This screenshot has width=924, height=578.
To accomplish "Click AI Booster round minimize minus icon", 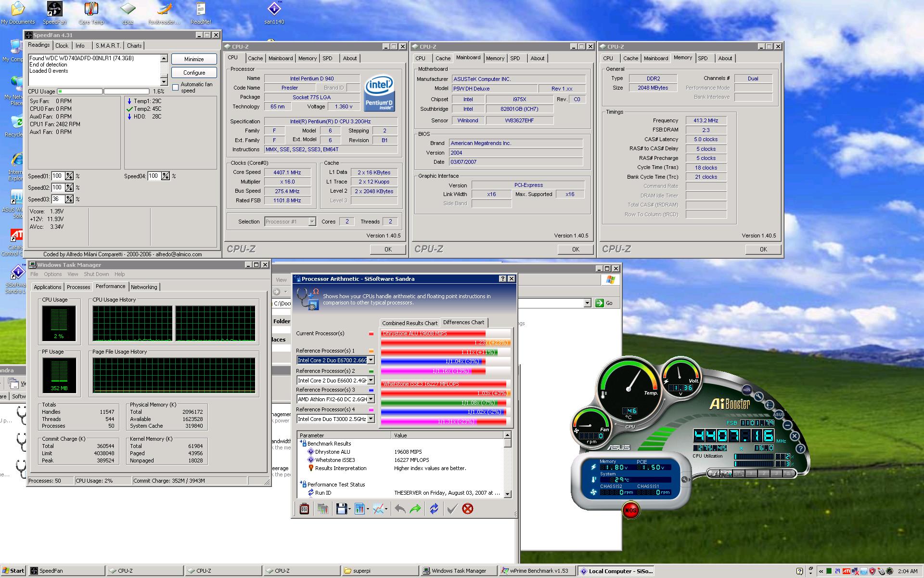I will [787, 425].
